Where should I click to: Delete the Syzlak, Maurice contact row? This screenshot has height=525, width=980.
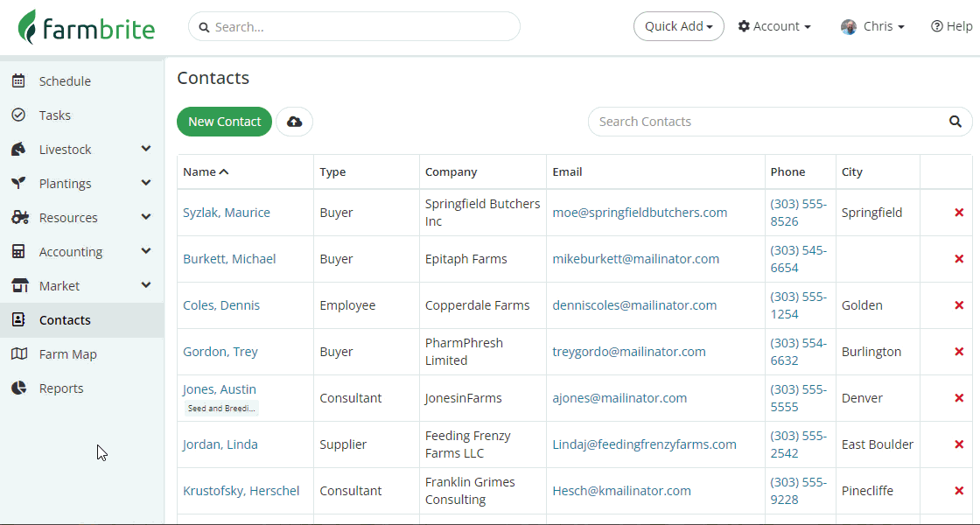click(959, 213)
